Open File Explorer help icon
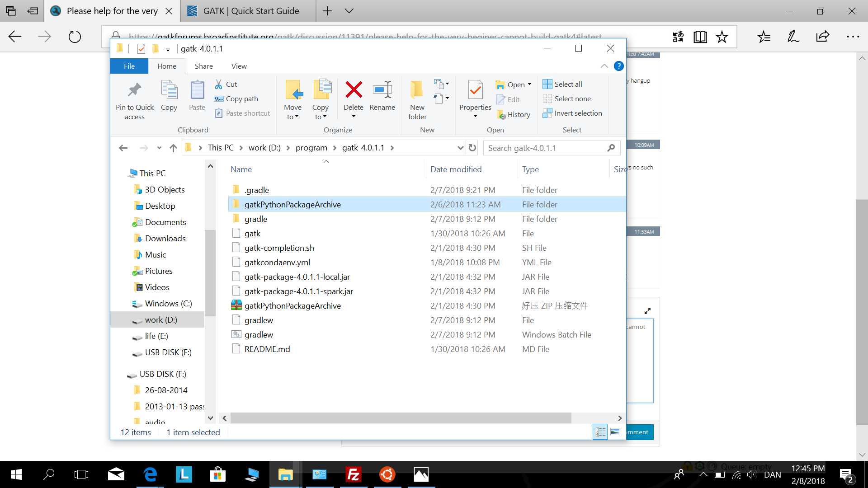The height and width of the screenshot is (488, 868). [x=618, y=66]
